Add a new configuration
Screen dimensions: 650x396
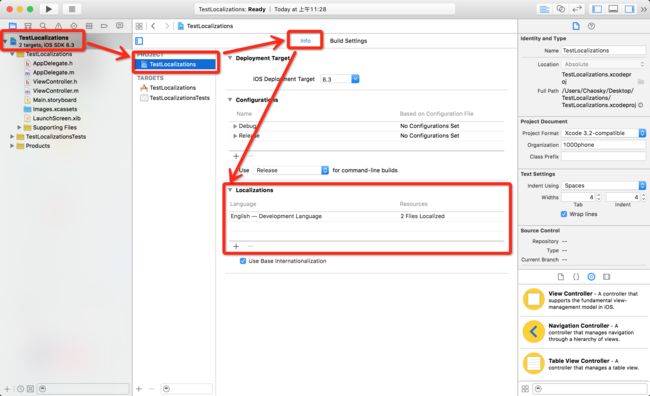coord(236,156)
